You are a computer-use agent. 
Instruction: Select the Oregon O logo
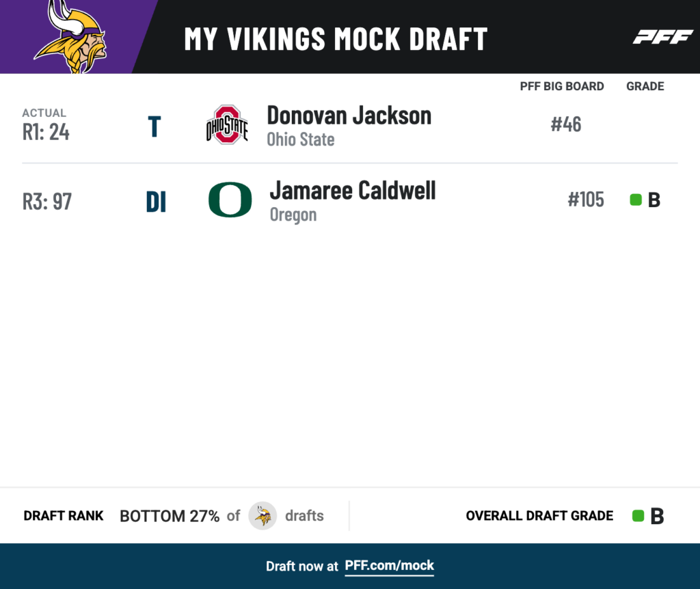tap(230, 200)
